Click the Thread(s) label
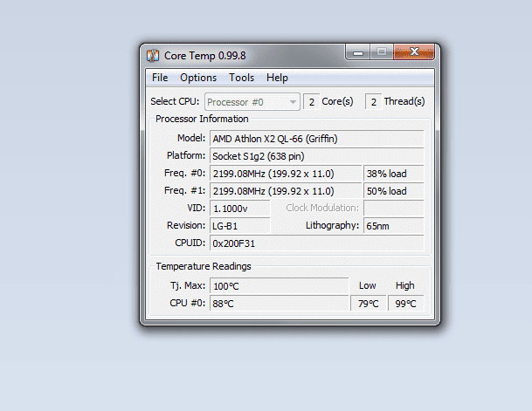 click(404, 101)
